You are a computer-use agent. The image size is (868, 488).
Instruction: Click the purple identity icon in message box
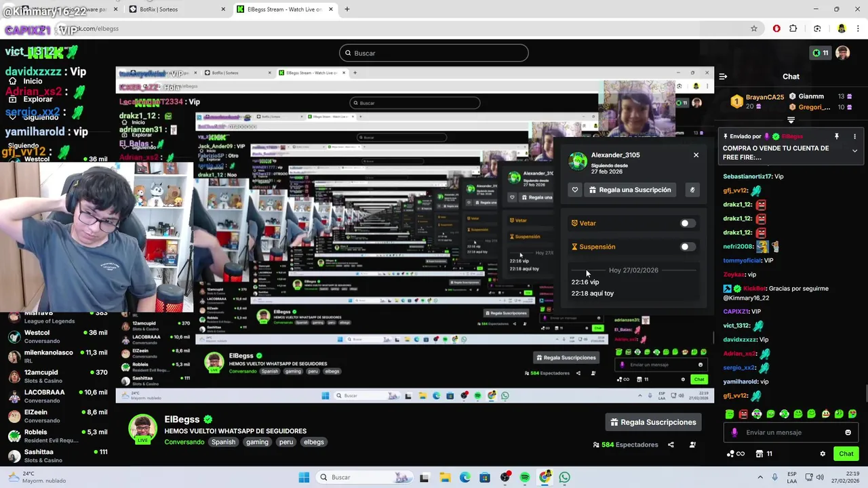coord(734,432)
